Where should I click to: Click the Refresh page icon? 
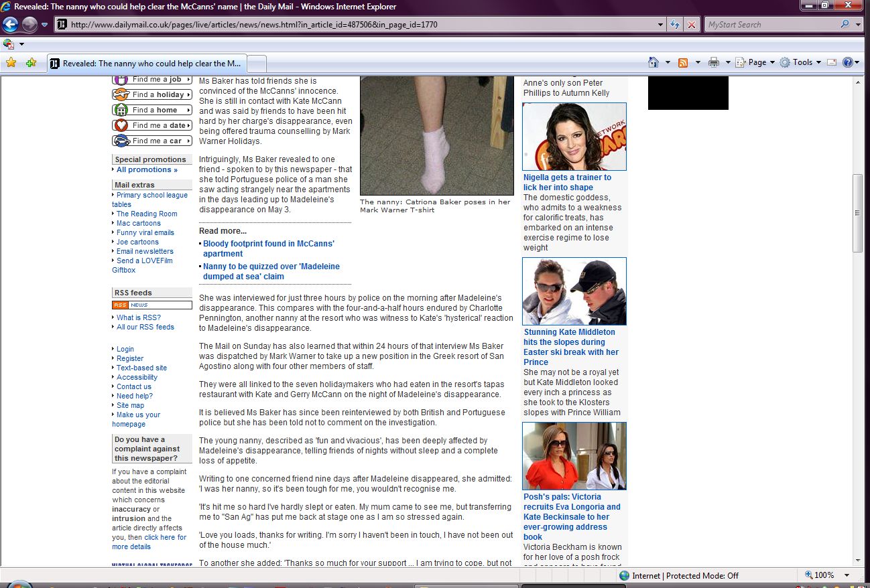(676, 25)
